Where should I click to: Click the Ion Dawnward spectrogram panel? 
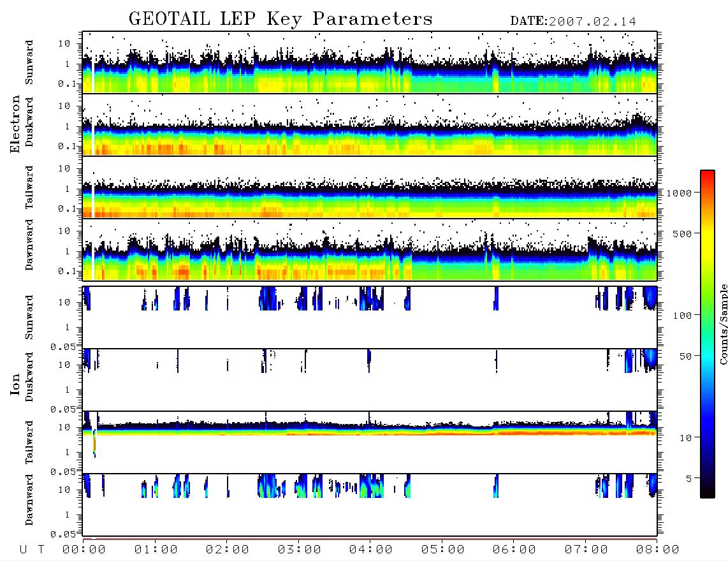coord(370,505)
